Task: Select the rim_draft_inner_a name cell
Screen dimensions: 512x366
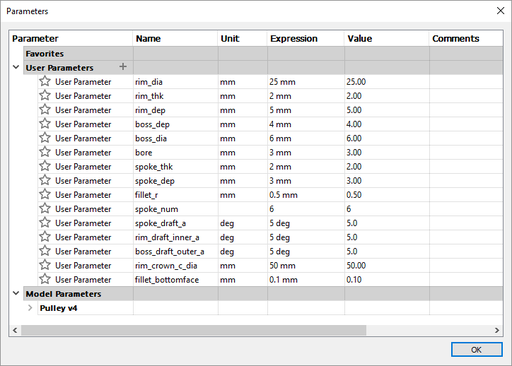Action: (176, 237)
